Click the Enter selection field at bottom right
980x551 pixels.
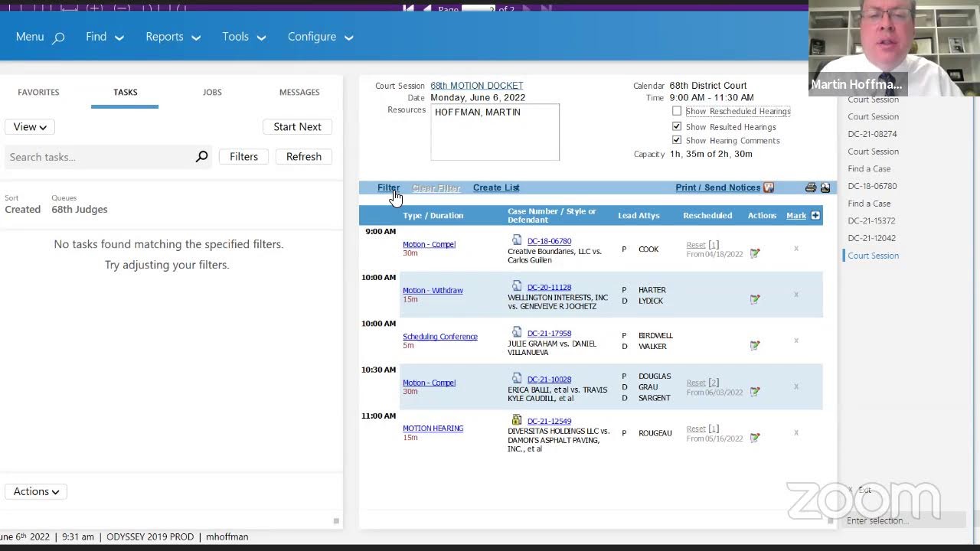903,520
